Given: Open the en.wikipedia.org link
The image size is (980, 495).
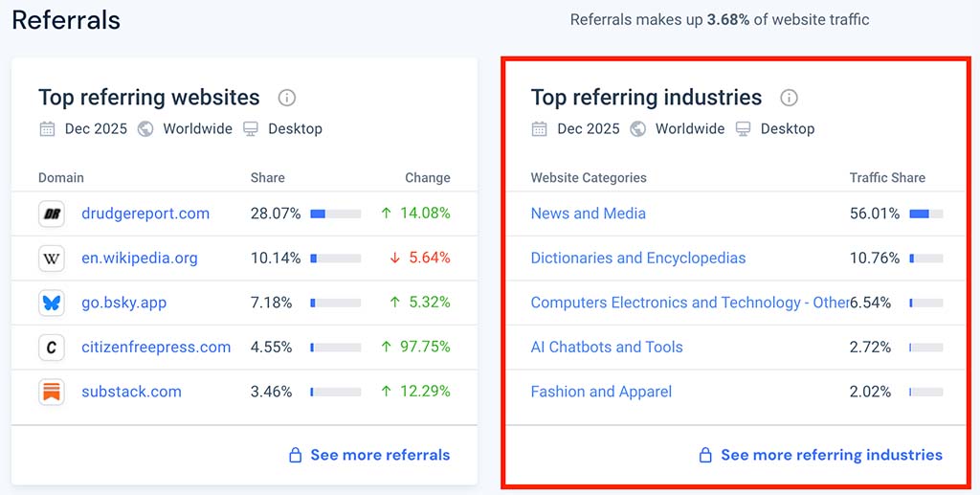Looking at the screenshot, I should point(140,259).
